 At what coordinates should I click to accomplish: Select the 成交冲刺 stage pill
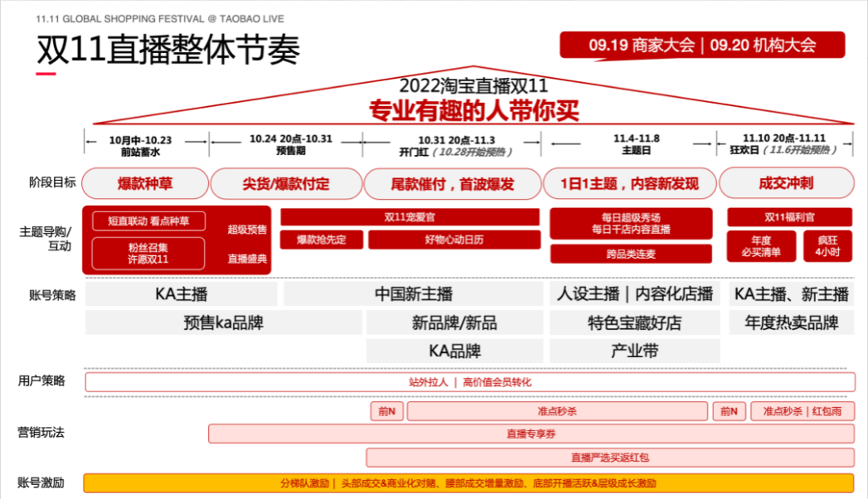[786, 184]
